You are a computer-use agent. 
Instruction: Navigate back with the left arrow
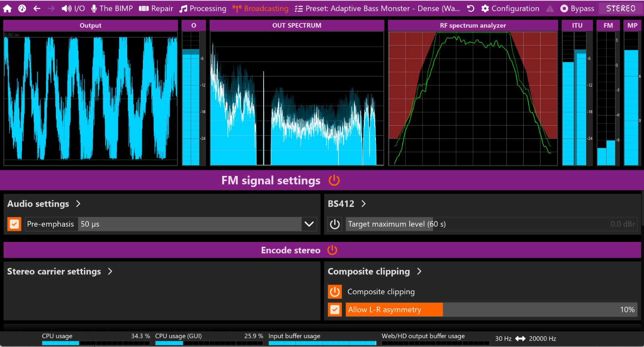37,8
